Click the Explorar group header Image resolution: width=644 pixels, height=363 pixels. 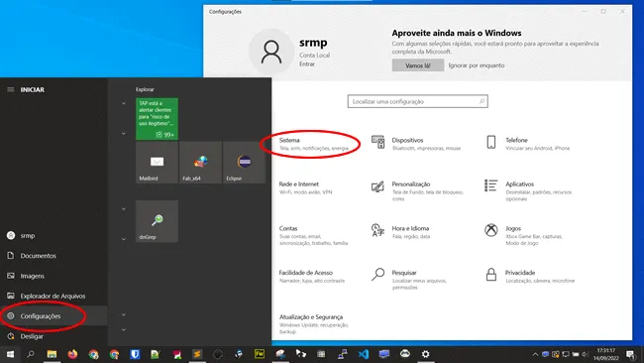tap(145, 89)
